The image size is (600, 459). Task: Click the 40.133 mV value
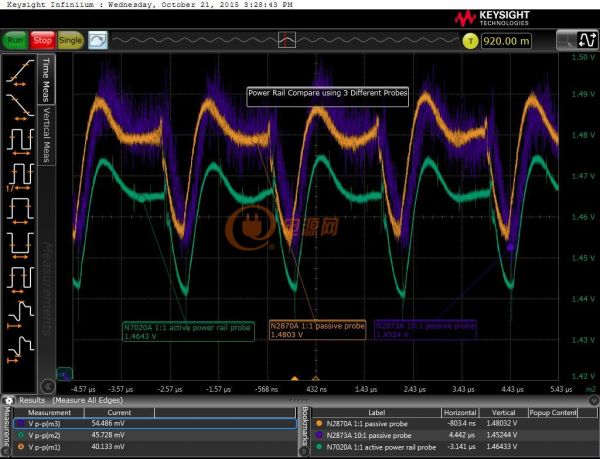pos(108,446)
